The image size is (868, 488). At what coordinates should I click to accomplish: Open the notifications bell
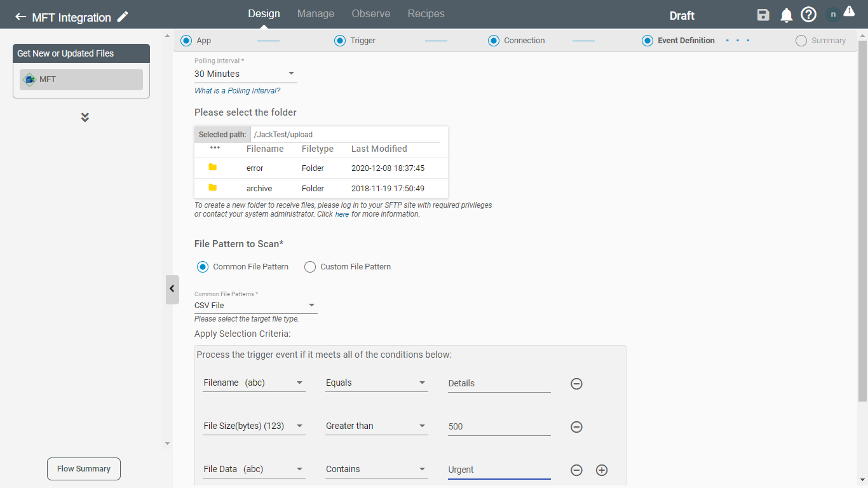(787, 15)
